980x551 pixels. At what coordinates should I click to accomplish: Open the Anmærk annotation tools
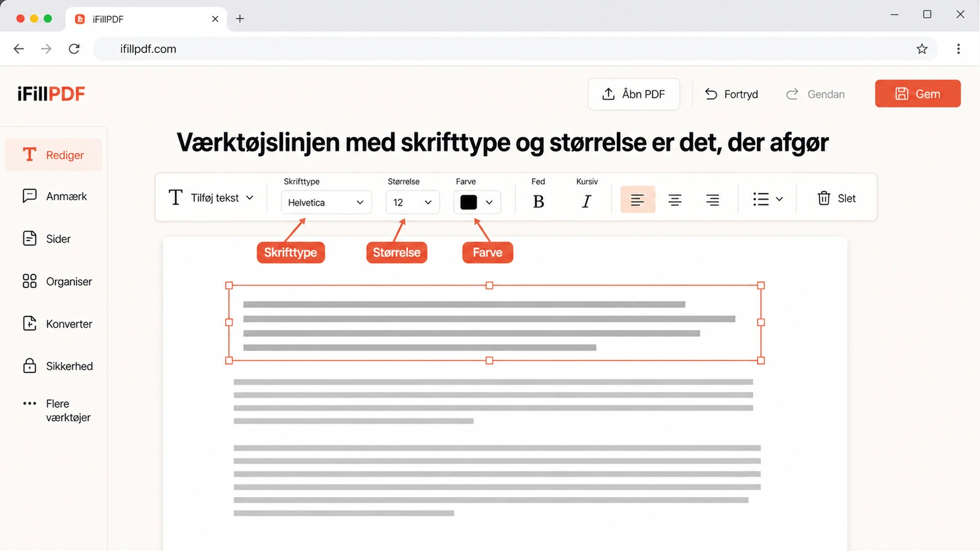54,196
